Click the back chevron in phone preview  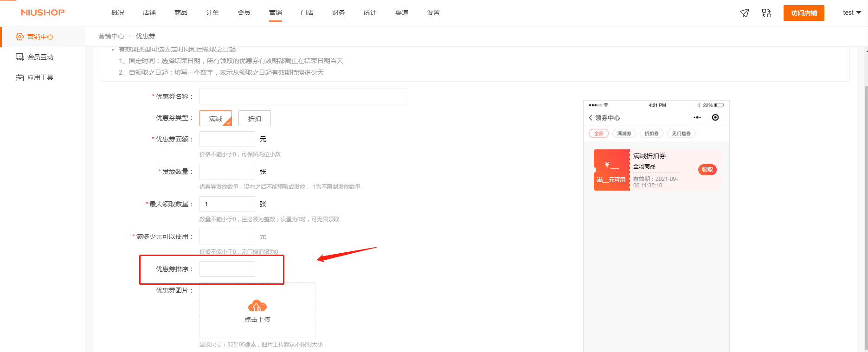pyautogui.click(x=591, y=118)
